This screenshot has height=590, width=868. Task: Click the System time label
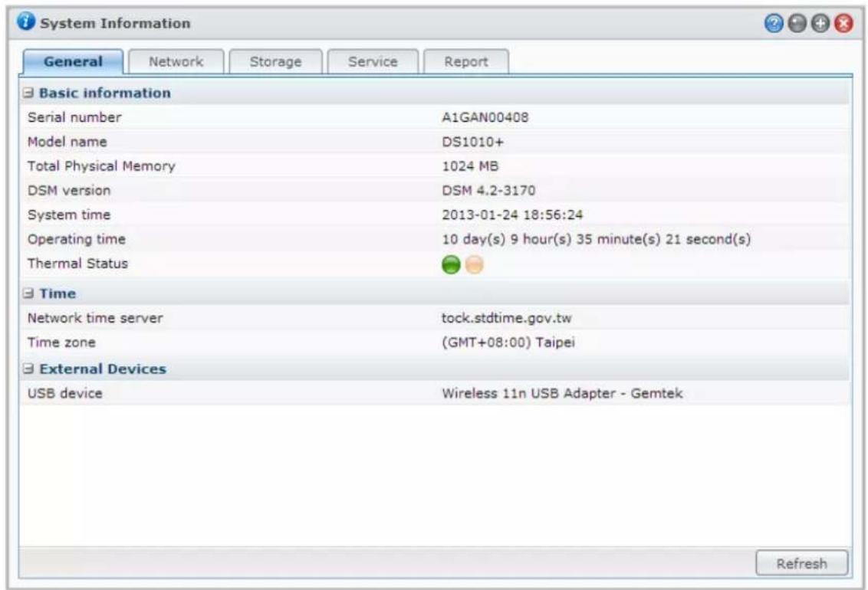[x=69, y=215]
